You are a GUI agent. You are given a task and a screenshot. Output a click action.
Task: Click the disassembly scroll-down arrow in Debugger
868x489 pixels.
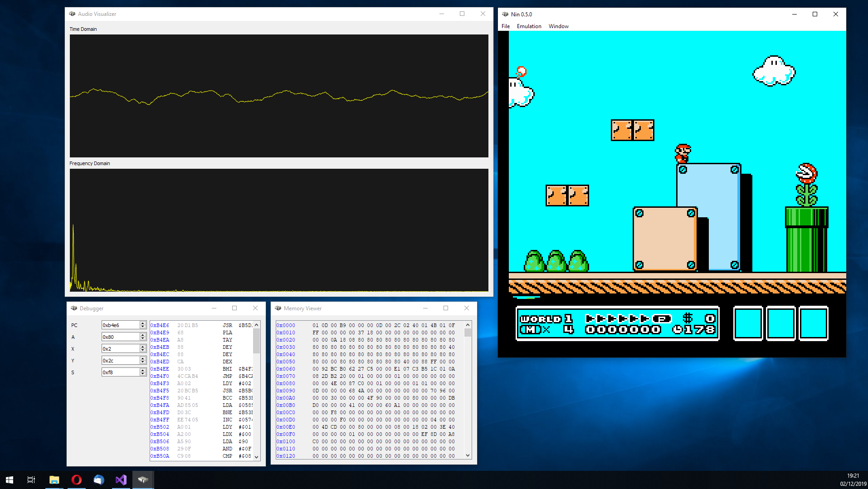coord(257,457)
